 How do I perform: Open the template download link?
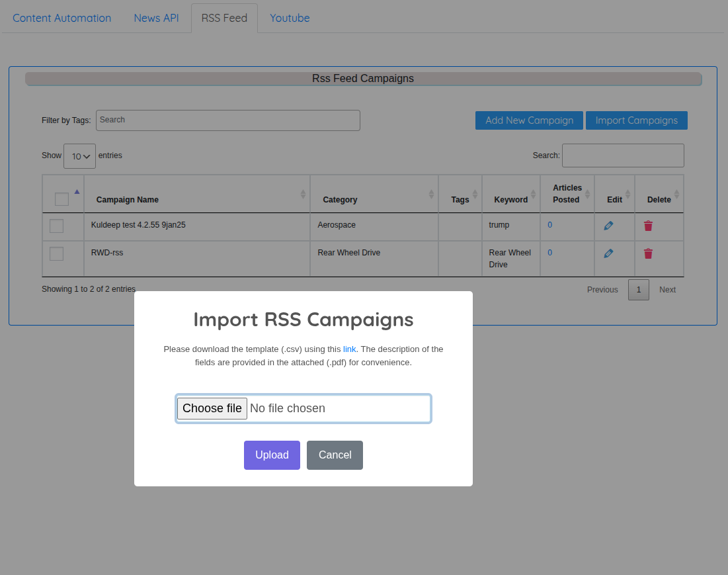click(349, 349)
